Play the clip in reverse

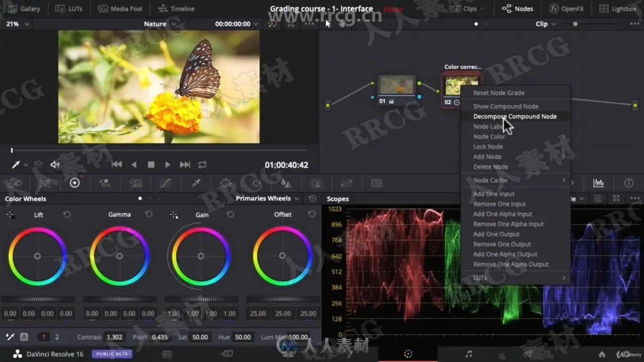point(134,164)
